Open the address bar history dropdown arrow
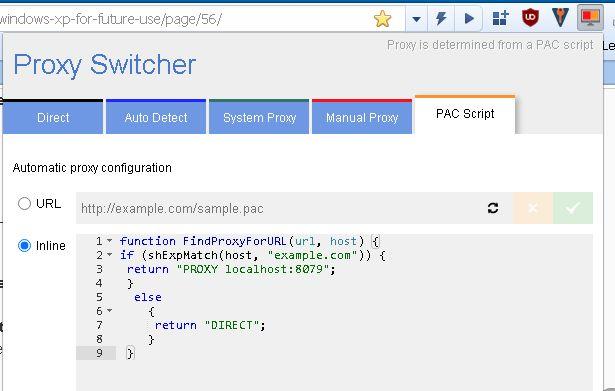Image resolution: width=615 pixels, height=391 pixels. click(416, 19)
